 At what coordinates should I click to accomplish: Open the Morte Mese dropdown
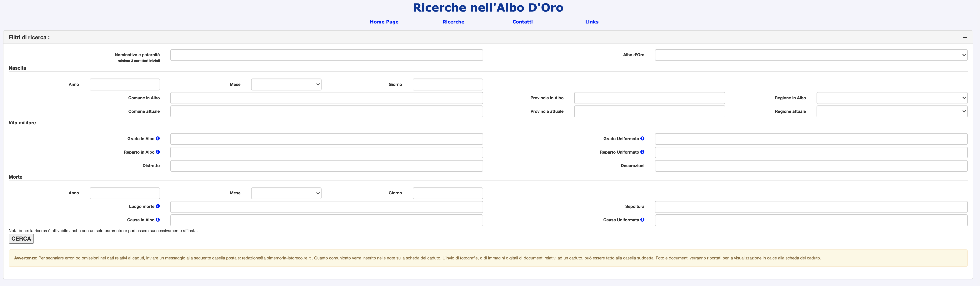tap(286, 193)
